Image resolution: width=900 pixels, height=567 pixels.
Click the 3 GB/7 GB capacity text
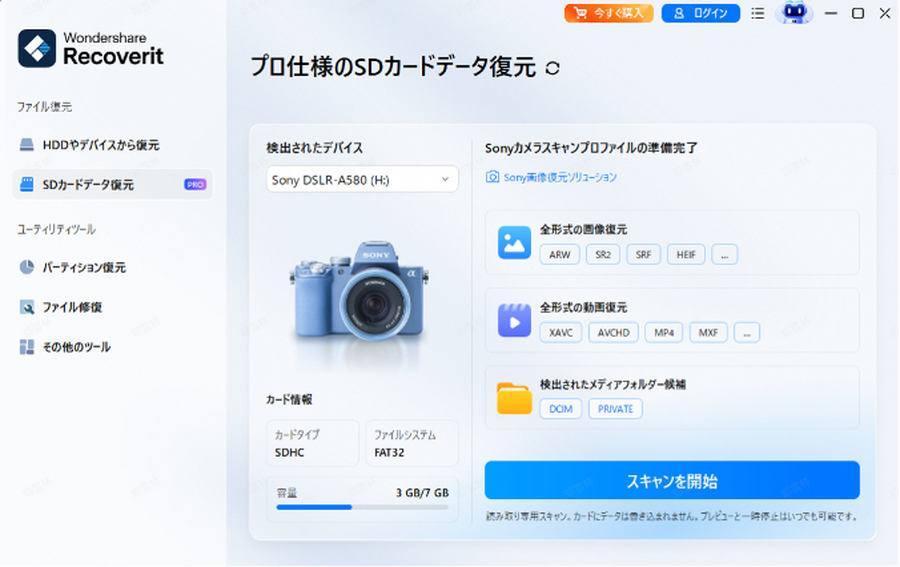click(x=422, y=493)
